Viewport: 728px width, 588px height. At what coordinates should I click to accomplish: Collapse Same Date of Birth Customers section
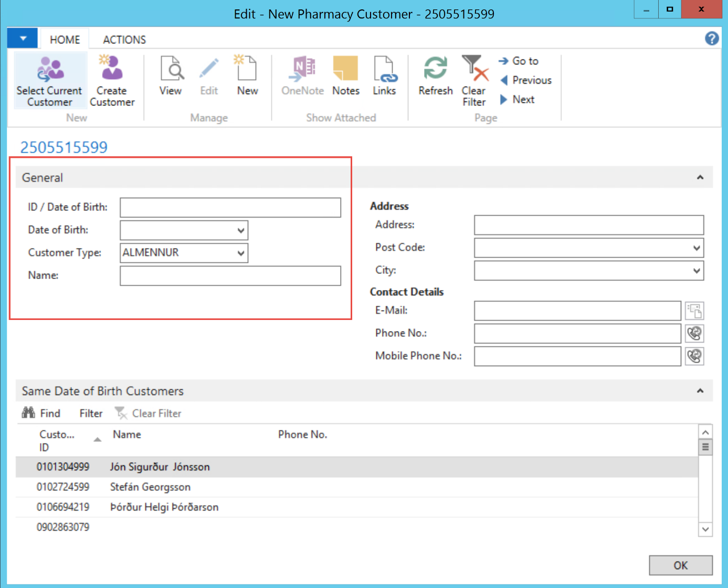pyautogui.click(x=700, y=391)
